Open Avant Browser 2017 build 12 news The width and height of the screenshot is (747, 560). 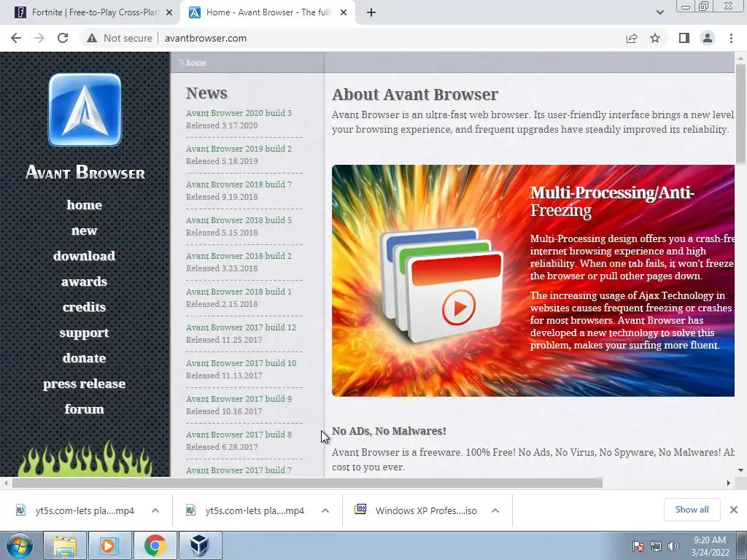[241, 327]
